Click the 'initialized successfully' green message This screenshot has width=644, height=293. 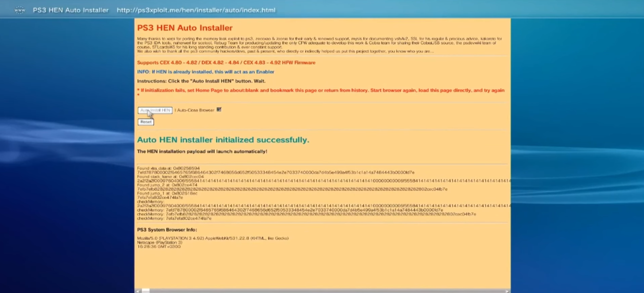coord(223,139)
